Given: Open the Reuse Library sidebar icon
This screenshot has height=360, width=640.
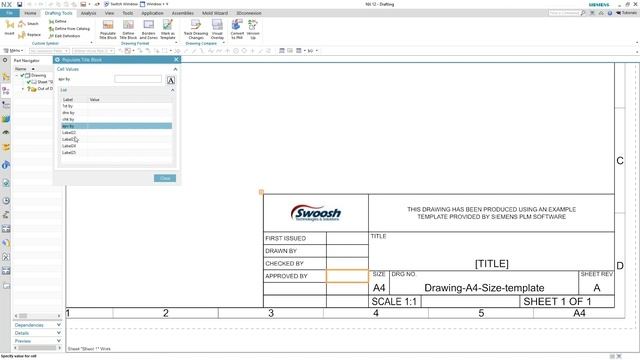Looking at the screenshot, I should point(6,119).
